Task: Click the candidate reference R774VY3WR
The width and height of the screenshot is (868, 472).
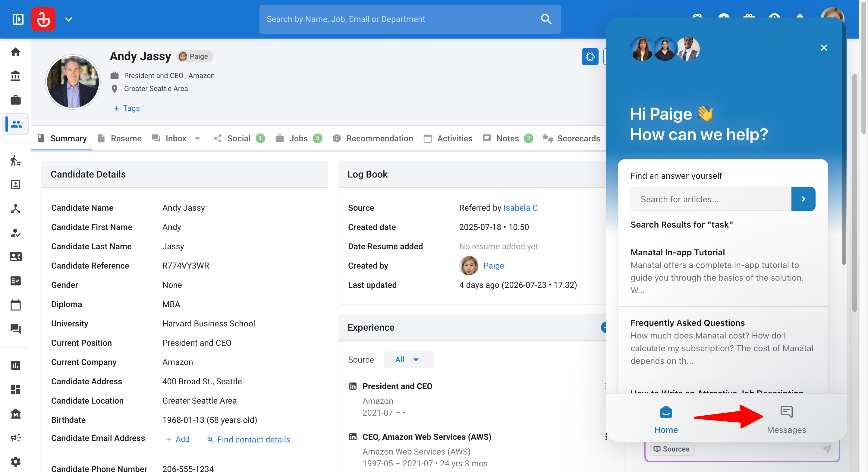Action: pos(186,266)
